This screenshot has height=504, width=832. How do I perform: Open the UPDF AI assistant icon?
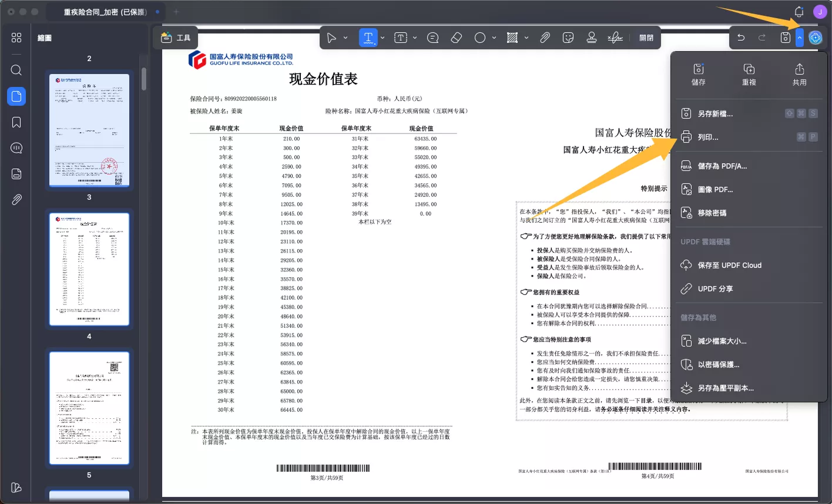[x=815, y=38]
